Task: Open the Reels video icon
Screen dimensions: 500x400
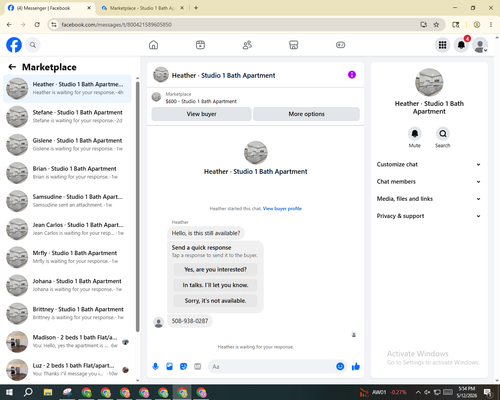Action: 200,45
